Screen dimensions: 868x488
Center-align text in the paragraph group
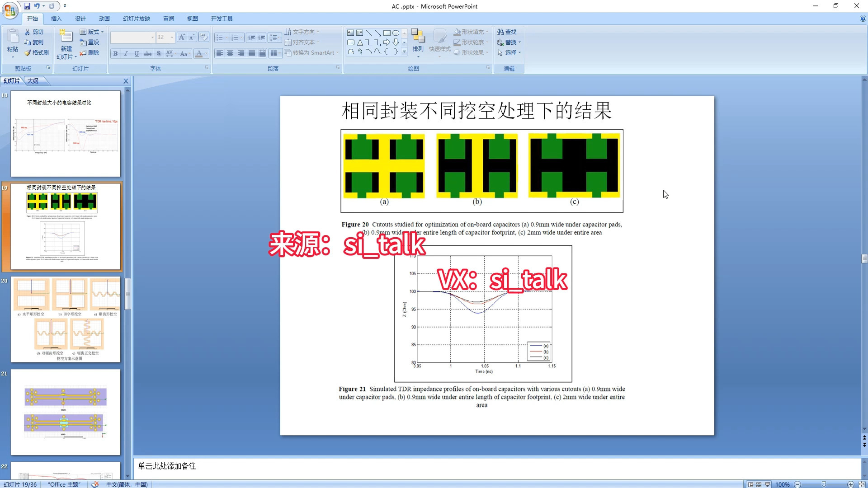tap(230, 53)
